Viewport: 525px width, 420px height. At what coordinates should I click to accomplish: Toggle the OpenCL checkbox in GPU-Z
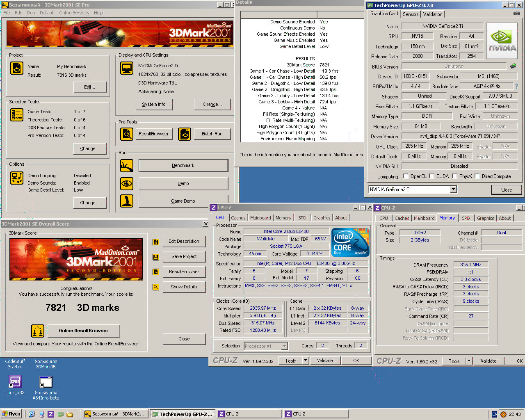point(406,176)
